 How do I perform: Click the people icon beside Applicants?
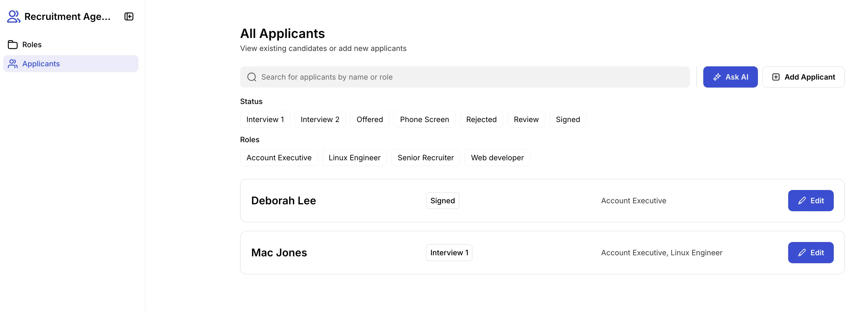pos(12,63)
